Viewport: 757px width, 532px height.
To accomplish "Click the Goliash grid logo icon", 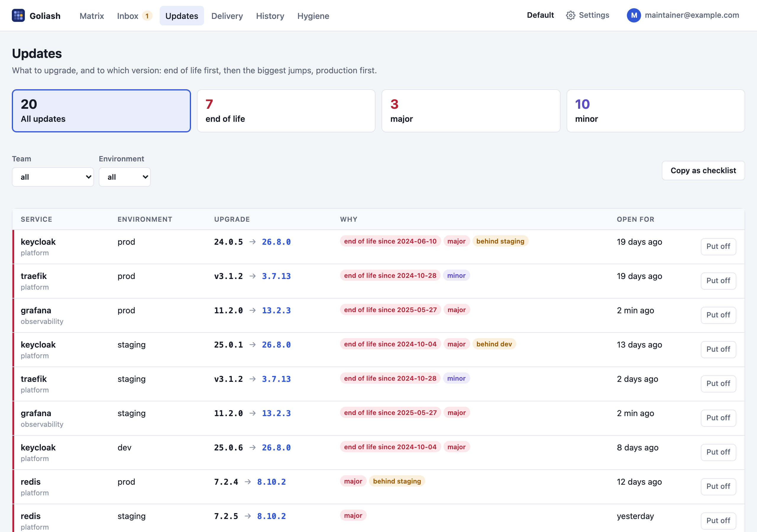I will (18, 15).
